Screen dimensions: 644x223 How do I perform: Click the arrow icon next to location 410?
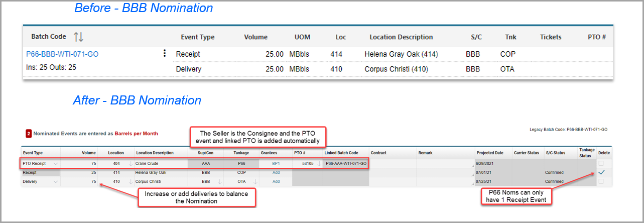[x=130, y=181]
